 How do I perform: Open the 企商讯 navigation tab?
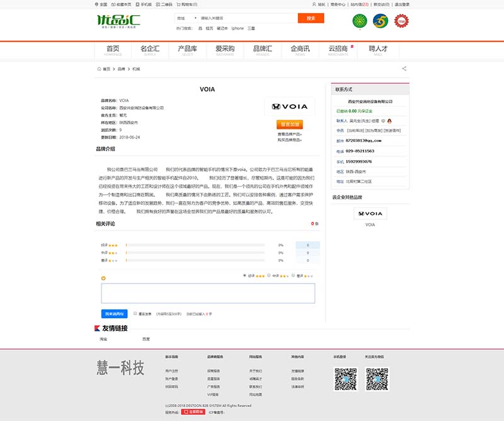(301, 50)
